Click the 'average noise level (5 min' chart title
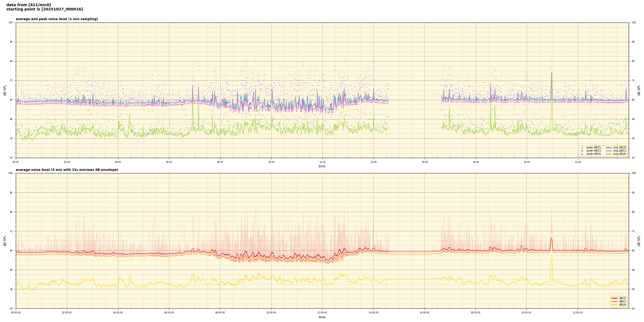Screen dimensions: 644x322 (x=67, y=170)
